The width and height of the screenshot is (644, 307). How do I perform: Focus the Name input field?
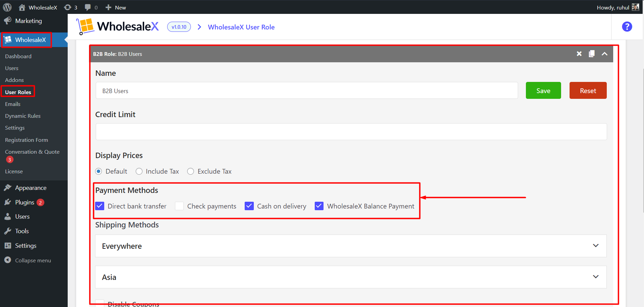click(x=307, y=90)
